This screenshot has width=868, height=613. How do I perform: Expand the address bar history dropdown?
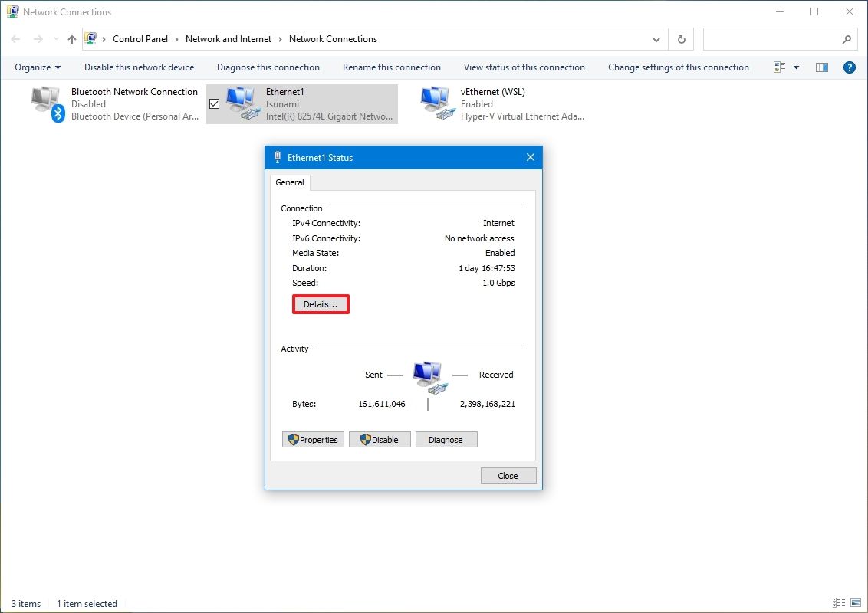tap(656, 39)
